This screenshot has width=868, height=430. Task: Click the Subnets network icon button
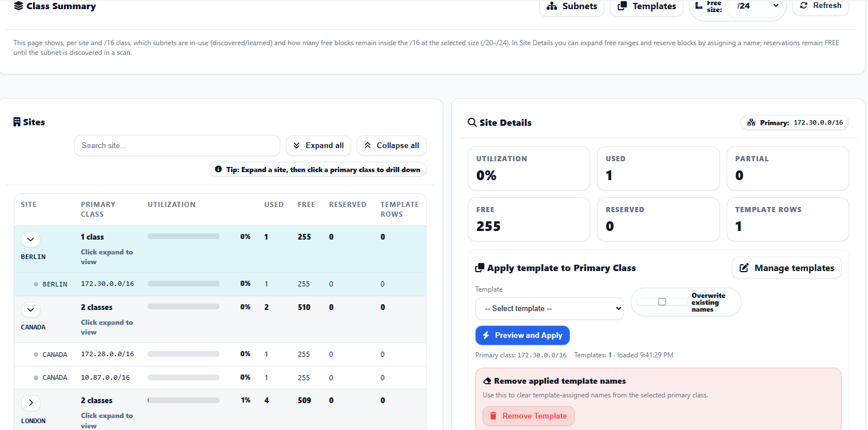552,6
